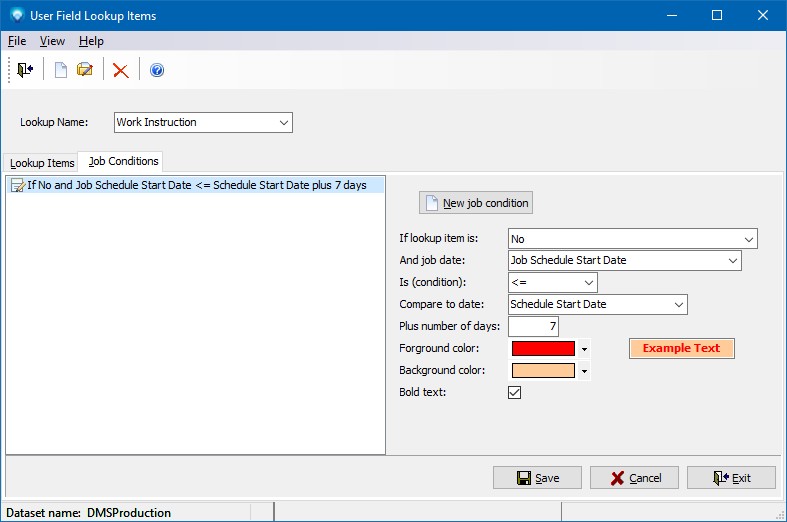Open the File menu

coord(17,41)
